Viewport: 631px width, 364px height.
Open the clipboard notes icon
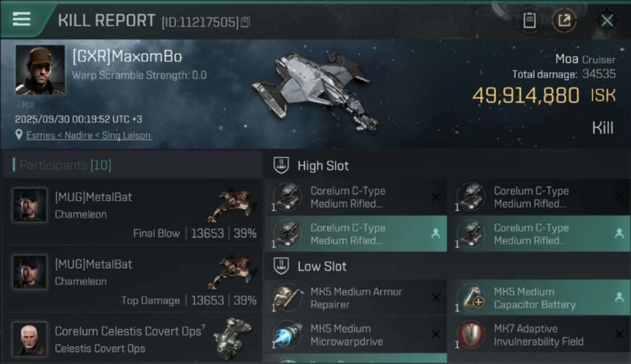click(529, 20)
